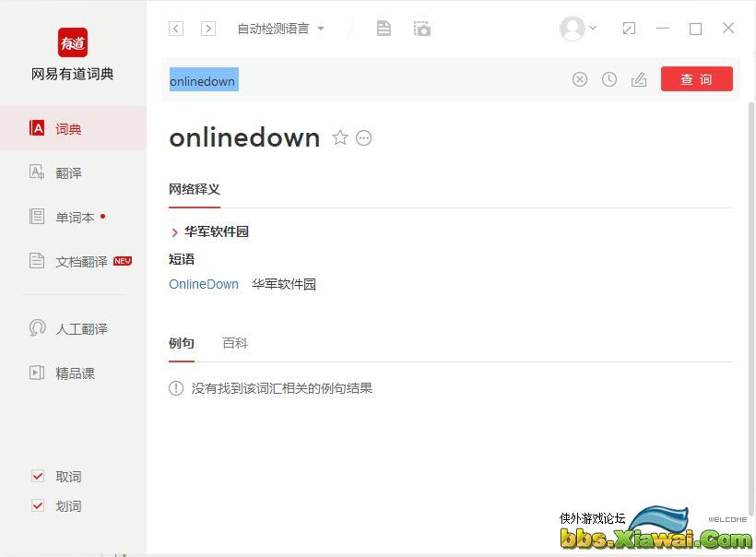Go back with the left arrow button
The image size is (756, 557).
[176, 29]
